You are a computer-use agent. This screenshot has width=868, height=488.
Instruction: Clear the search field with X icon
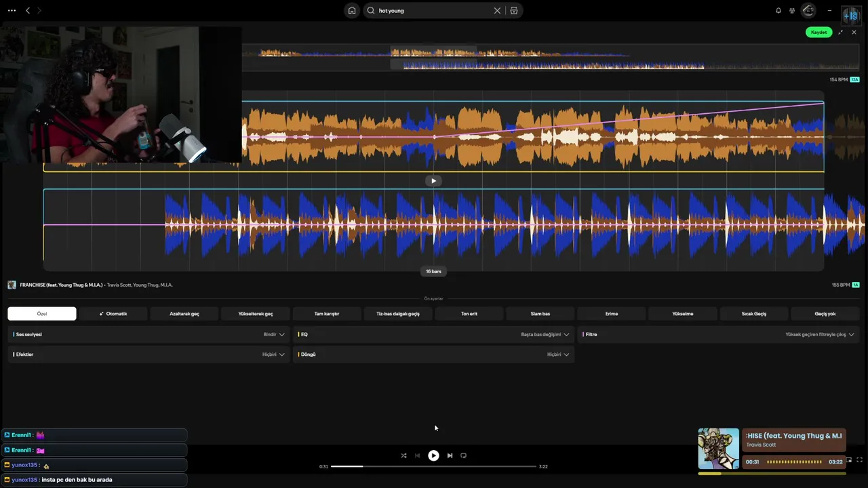pyautogui.click(x=497, y=11)
